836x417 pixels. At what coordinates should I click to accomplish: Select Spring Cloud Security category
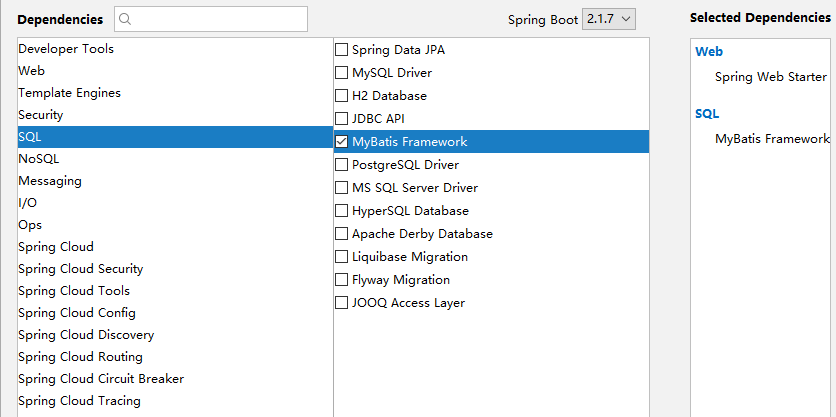tap(175, 269)
